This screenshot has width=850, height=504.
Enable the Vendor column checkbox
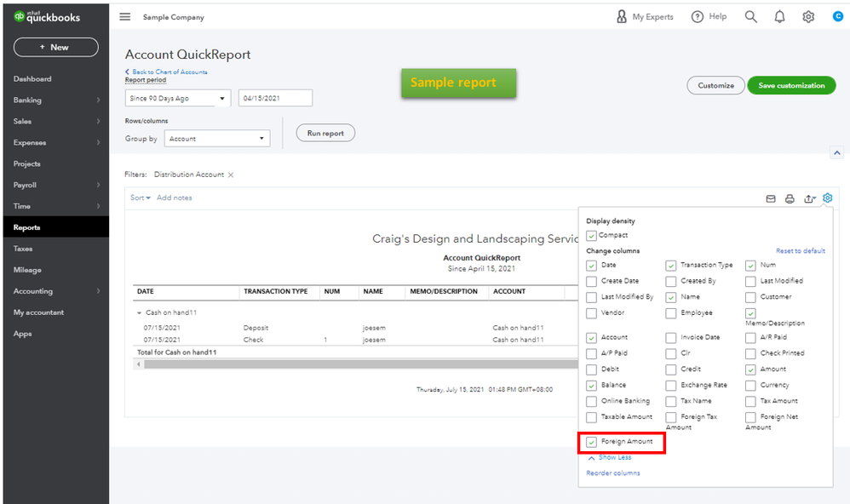point(591,312)
